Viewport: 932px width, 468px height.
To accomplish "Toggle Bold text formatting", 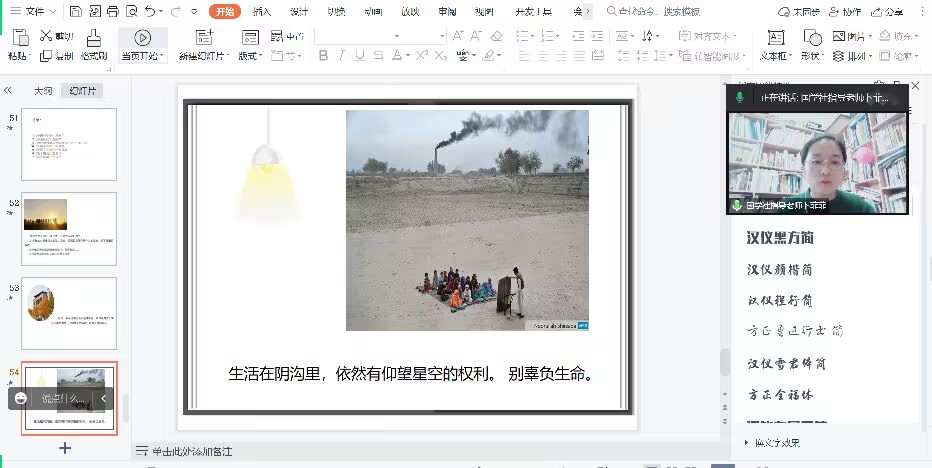I will click(x=323, y=56).
